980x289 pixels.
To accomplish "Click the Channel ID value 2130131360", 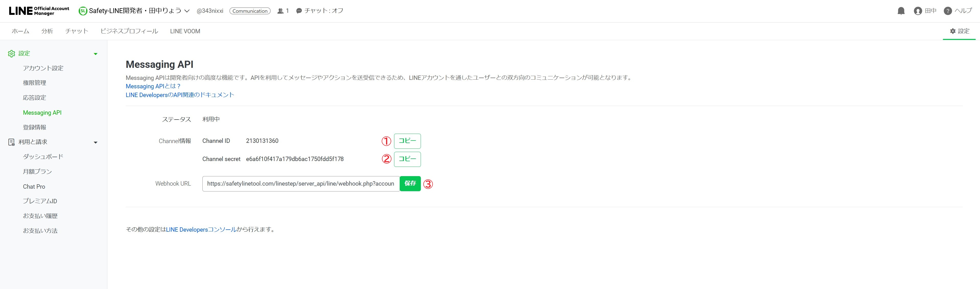I will 262,141.
